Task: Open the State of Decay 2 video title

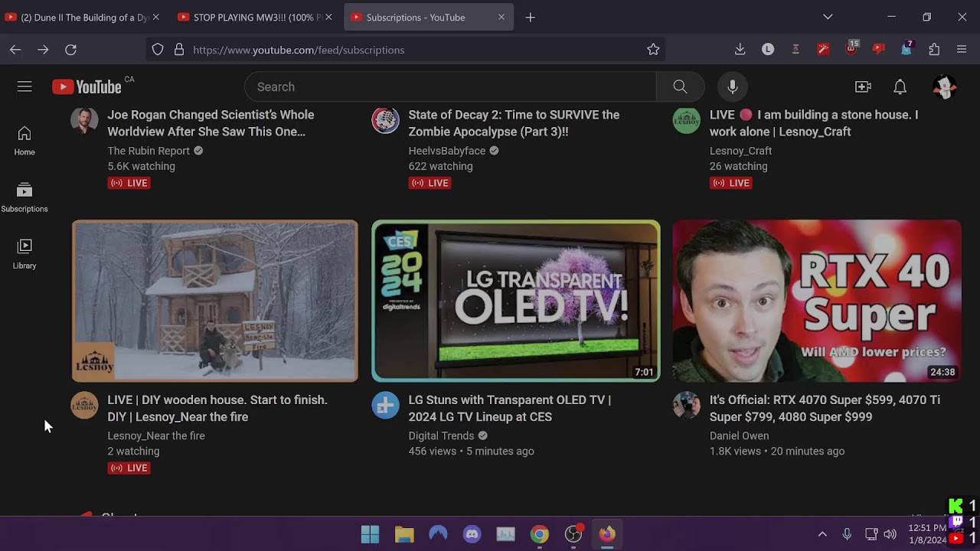Action: (x=514, y=123)
